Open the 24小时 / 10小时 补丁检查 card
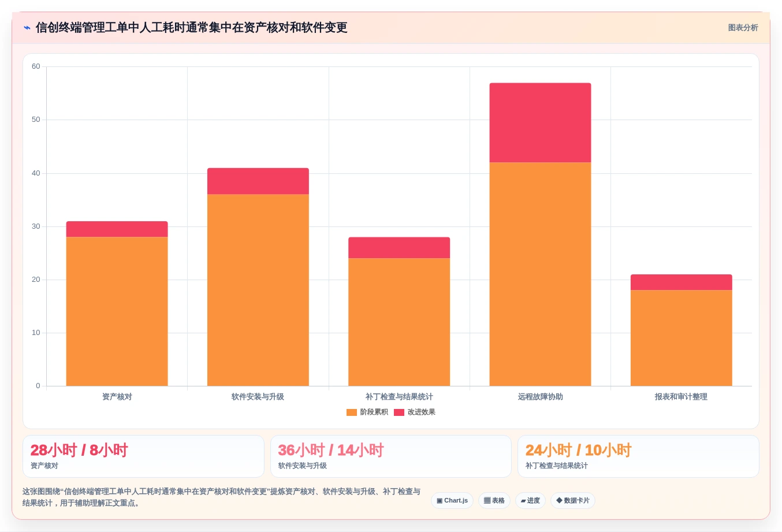782x532 pixels. pos(638,456)
